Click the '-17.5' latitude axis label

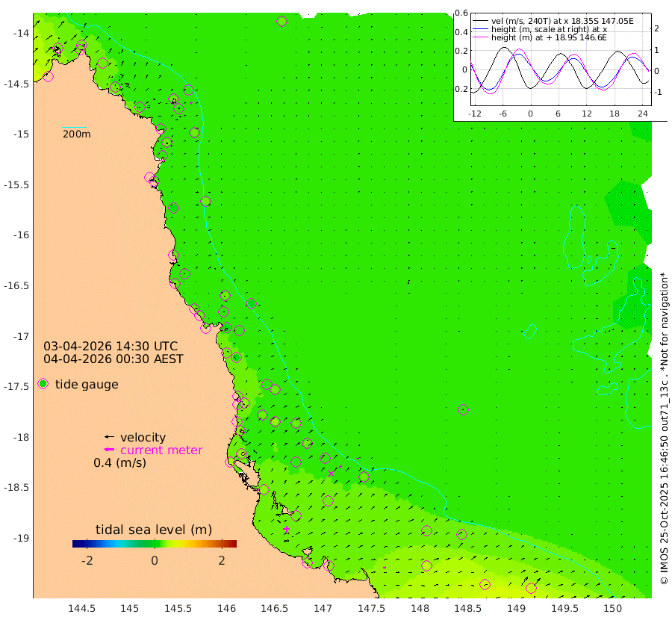(16, 387)
